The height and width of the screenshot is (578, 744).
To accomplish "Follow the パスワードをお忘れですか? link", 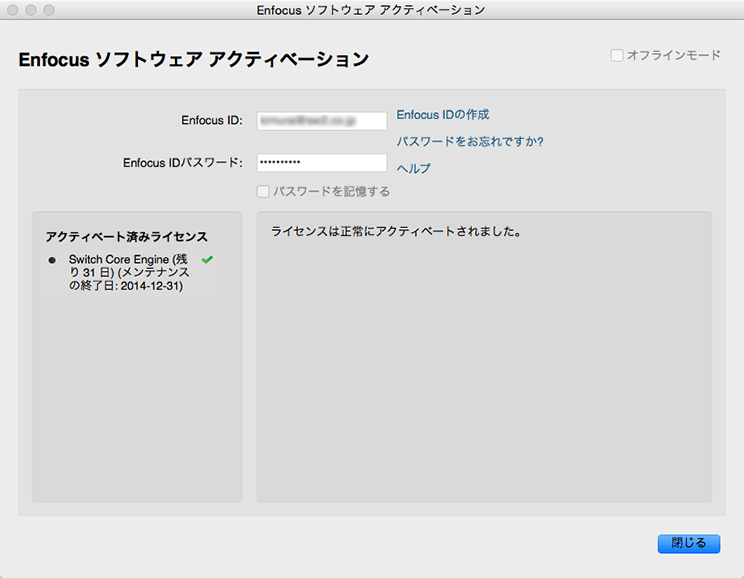I will pyautogui.click(x=470, y=142).
